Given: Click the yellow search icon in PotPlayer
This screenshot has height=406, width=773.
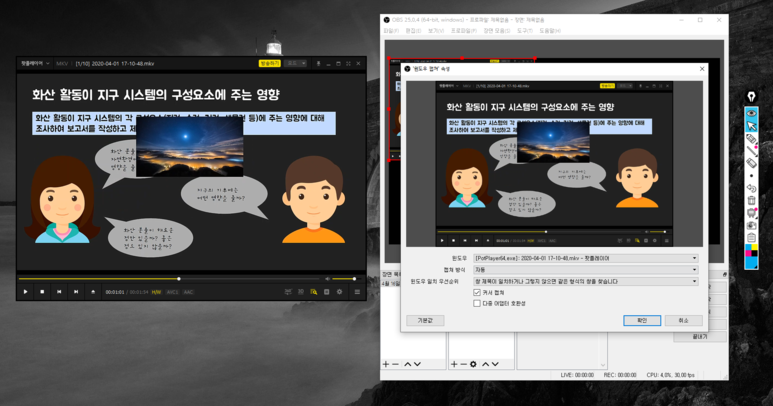Looking at the screenshot, I should (314, 292).
